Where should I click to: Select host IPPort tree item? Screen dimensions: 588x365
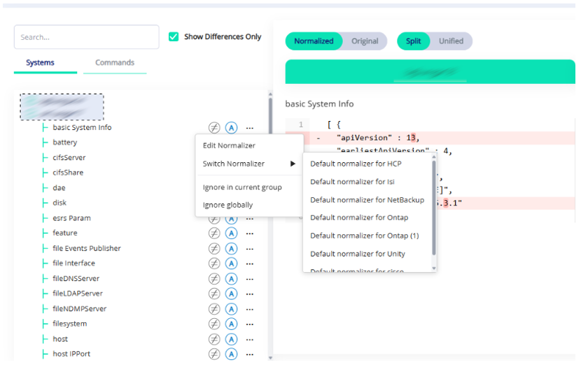[71, 354]
